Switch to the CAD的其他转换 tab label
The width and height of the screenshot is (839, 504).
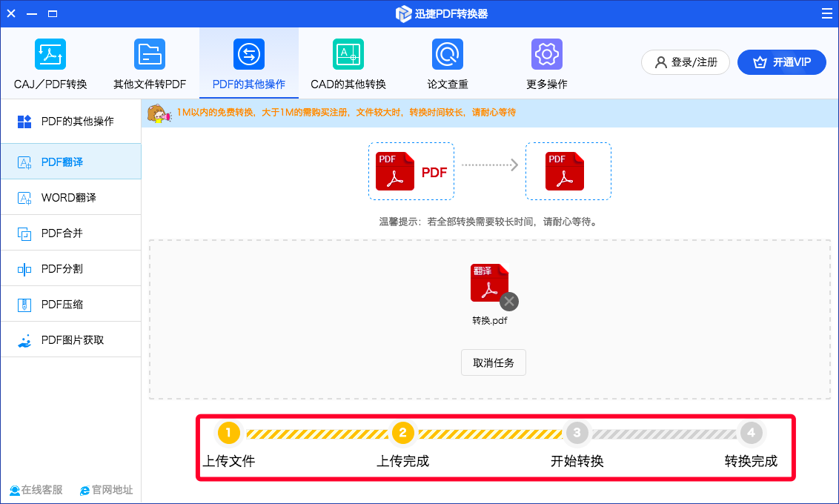(348, 84)
